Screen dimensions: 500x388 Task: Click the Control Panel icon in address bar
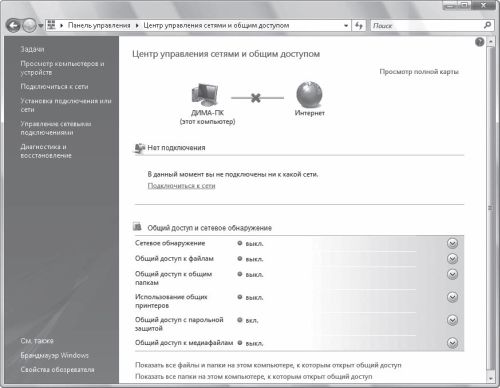(x=51, y=25)
